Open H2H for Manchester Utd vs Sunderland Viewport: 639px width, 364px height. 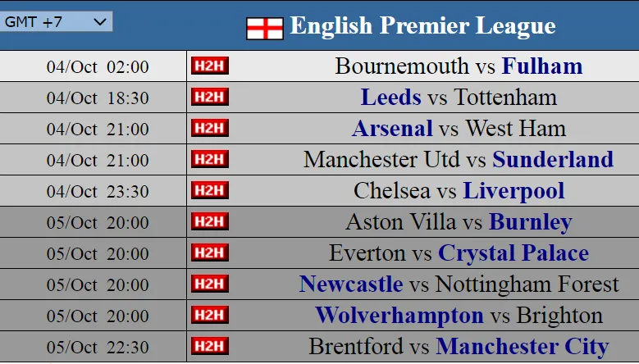click(209, 160)
